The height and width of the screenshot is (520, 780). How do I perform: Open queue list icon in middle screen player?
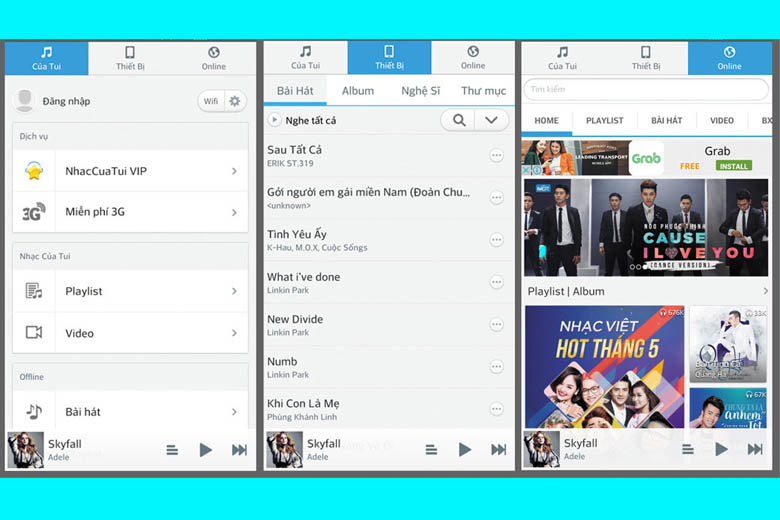pos(431,450)
